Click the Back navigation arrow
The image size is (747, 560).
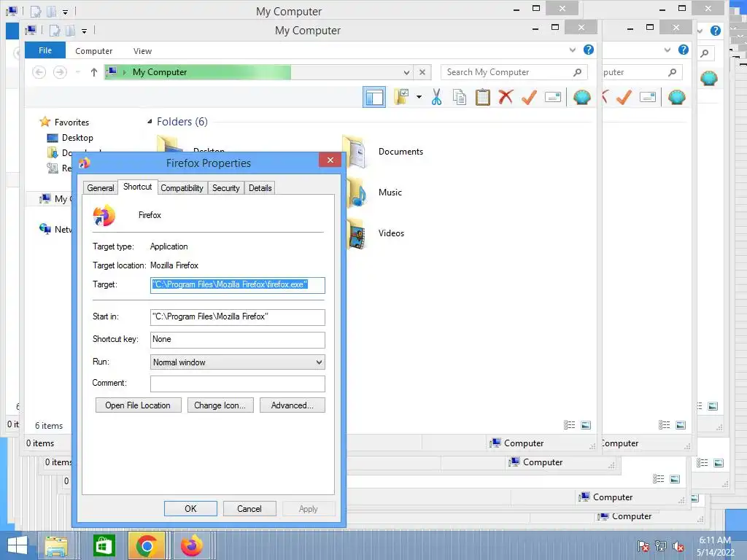[x=39, y=72]
